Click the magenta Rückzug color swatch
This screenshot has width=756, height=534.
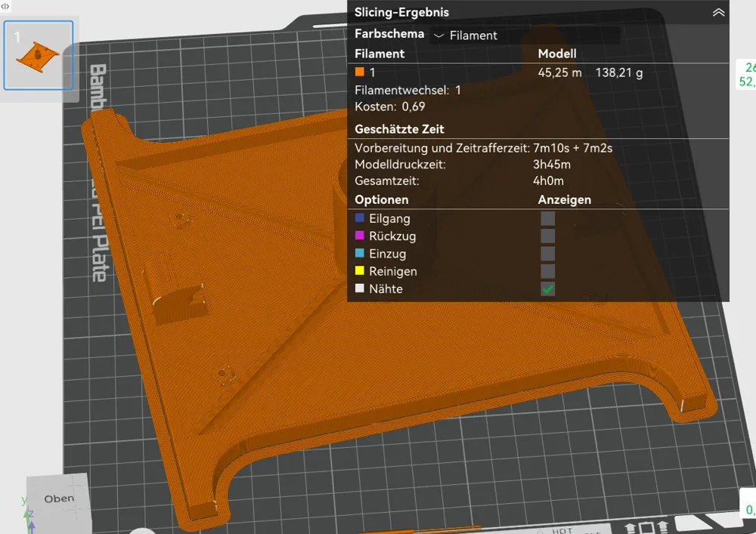pyautogui.click(x=360, y=236)
